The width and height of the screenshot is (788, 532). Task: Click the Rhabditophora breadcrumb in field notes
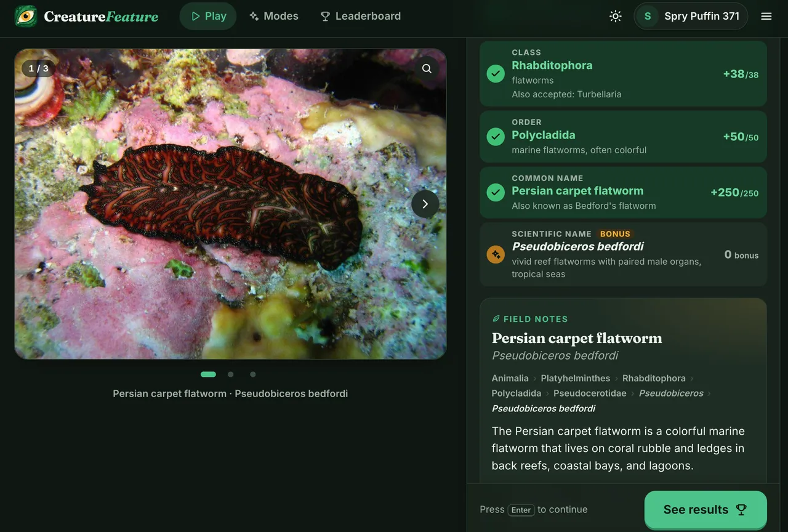[x=654, y=378]
